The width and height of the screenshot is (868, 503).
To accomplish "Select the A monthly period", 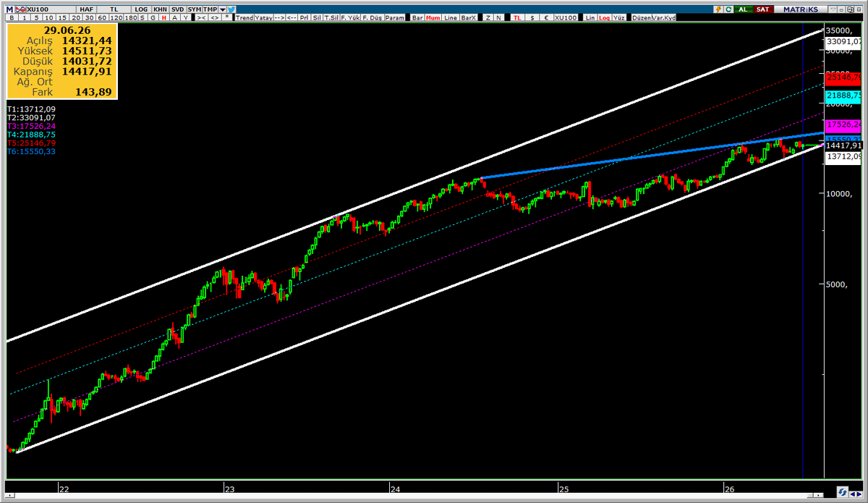I will pos(175,17).
